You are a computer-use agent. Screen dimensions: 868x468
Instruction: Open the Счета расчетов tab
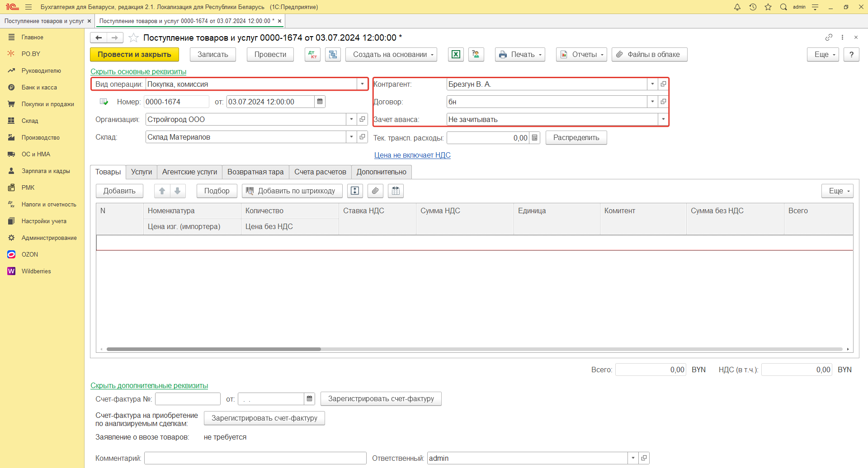320,172
